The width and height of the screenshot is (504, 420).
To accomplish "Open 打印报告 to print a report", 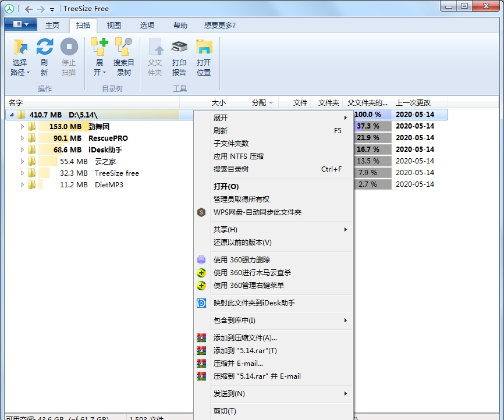I will pyautogui.click(x=179, y=56).
